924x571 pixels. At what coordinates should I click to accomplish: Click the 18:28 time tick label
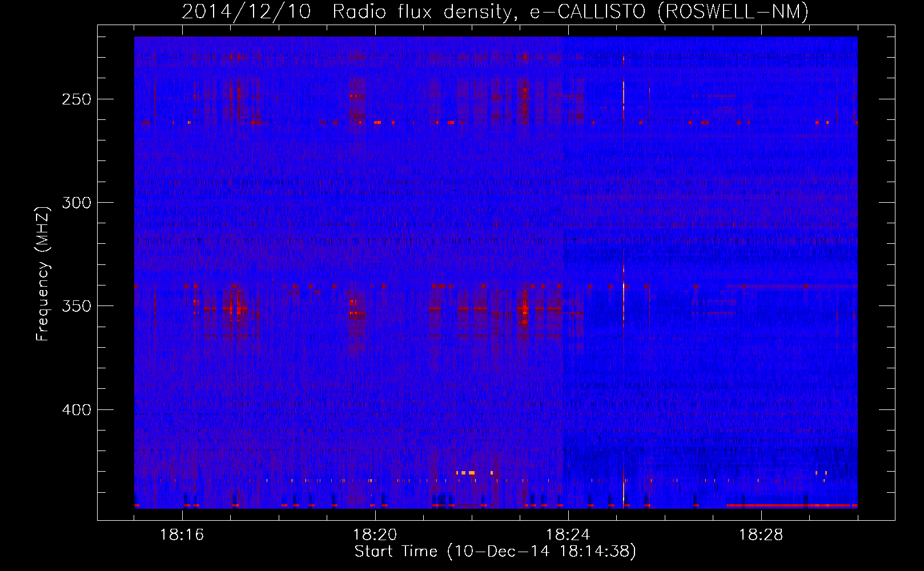(761, 535)
